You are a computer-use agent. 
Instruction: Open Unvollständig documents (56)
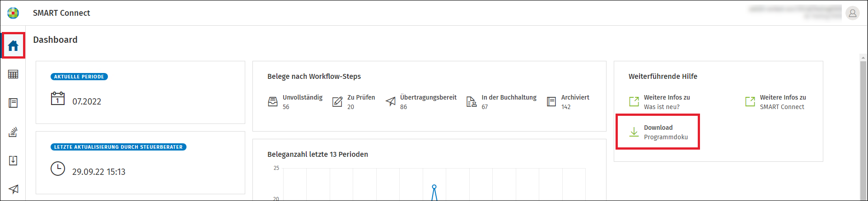(x=295, y=102)
